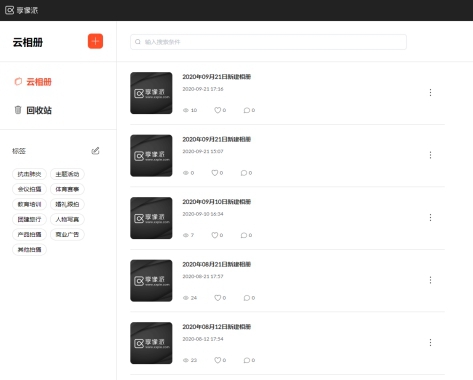Image resolution: width=473 pixels, height=380 pixels.
Task: Open the album titled 2020年08月12日新建相册
Action: point(217,327)
